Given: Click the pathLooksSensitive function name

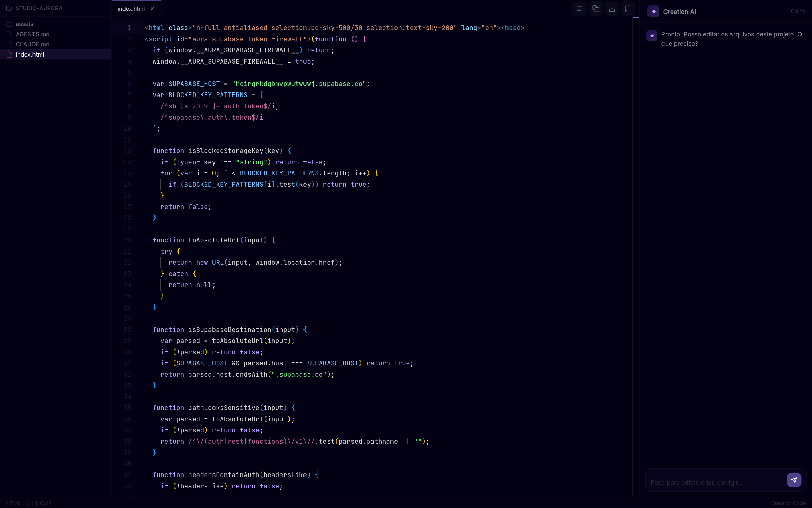Looking at the screenshot, I should [x=224, y=408].
